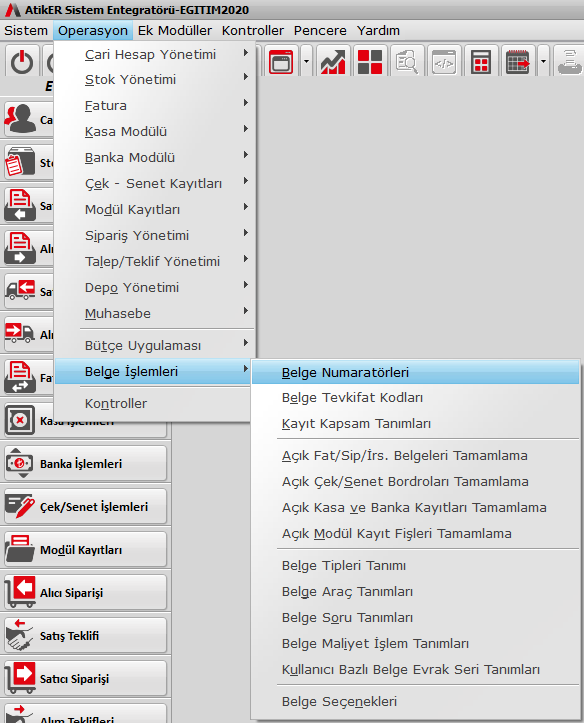Open the red window icon in toolbar
584x723 pixels.
281,61
